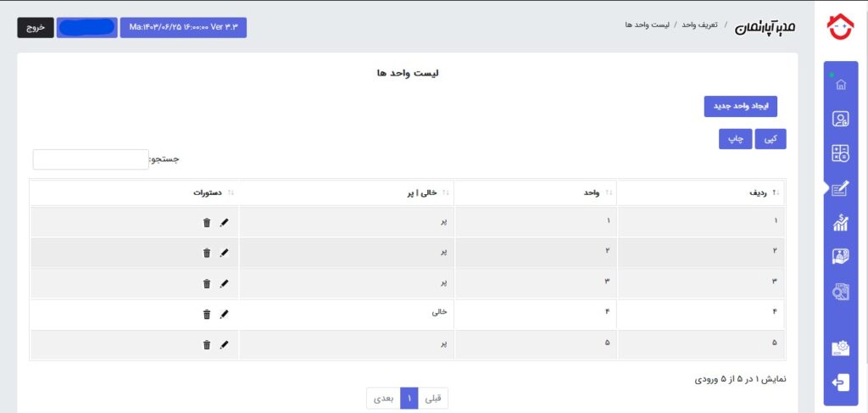Click ایجاد واحد جدید button
The image size is (868, 413).
[x=740, y=106]
